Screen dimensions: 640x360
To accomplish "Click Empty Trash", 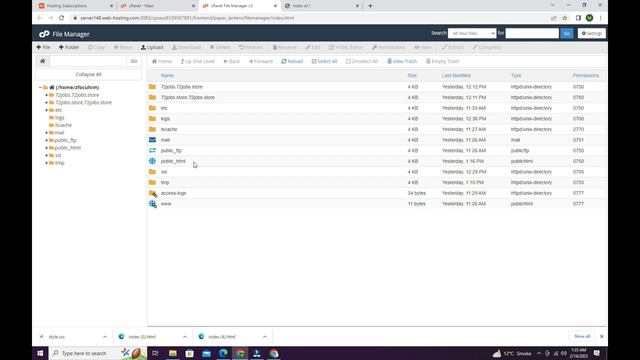I will (443, 61).
